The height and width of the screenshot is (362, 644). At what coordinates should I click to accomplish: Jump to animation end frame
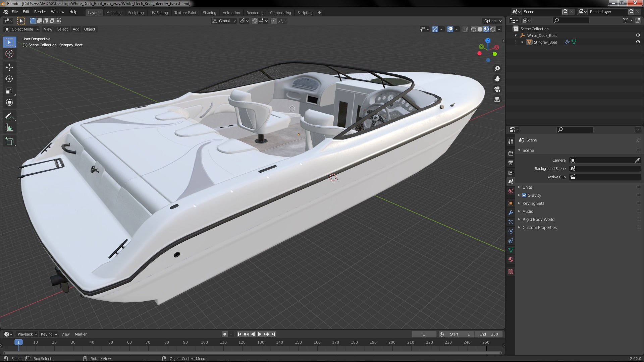pos(273,334)
